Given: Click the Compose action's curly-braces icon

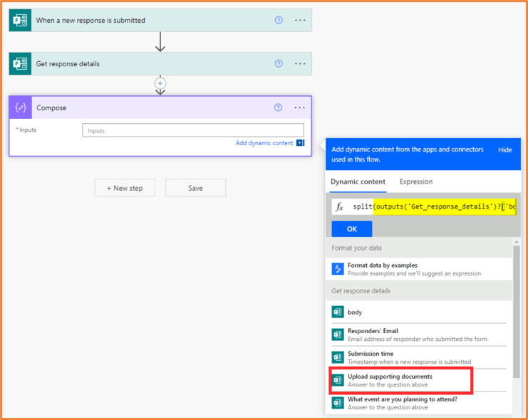Looking at the screenshot, I should (21, 107).
